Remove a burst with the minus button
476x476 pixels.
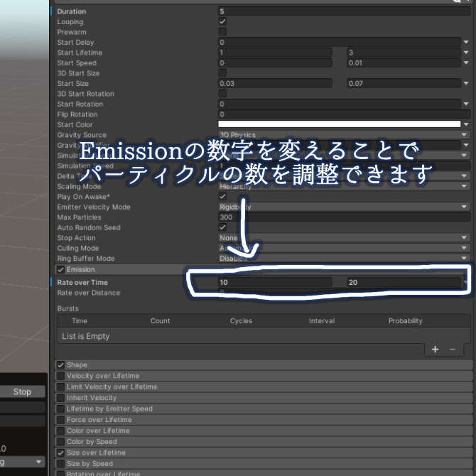coord(453,350)
